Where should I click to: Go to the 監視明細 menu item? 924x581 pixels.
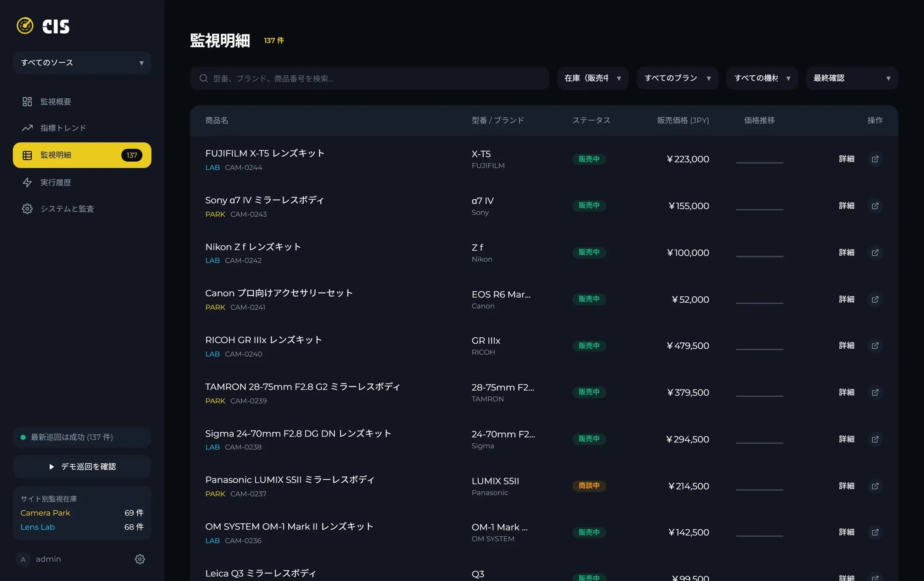click(82, 155)
